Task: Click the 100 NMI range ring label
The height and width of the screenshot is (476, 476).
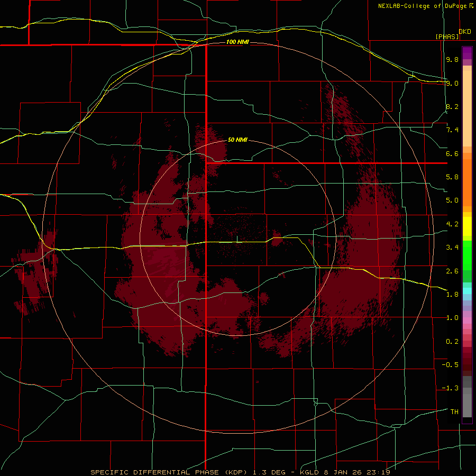Action: tap(237, 42)
